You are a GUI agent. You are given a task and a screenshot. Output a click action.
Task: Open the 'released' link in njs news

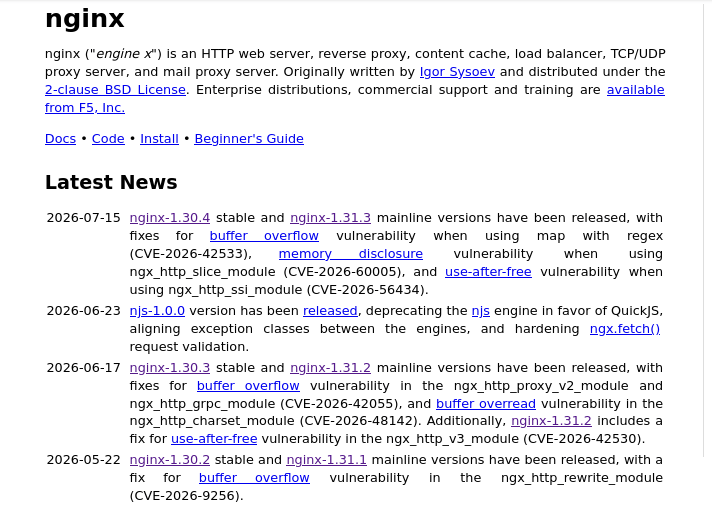pyautogui.click(x=330, y=311)
